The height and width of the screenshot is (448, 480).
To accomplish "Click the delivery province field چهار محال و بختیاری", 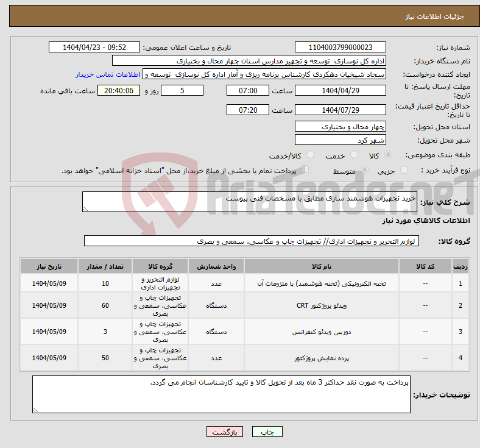I will click(340, 126).
